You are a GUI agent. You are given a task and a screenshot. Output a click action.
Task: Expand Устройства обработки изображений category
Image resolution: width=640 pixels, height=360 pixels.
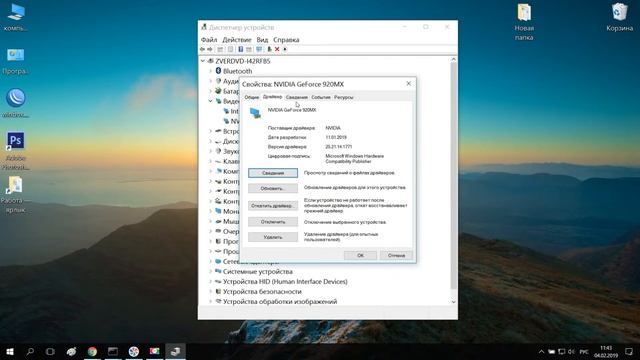pos(211,302)
